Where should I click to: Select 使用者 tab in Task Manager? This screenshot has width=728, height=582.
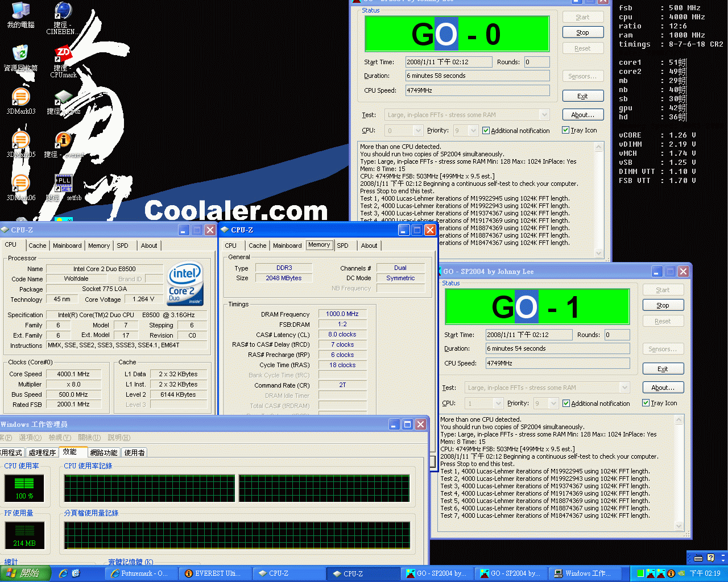(134, 452)
